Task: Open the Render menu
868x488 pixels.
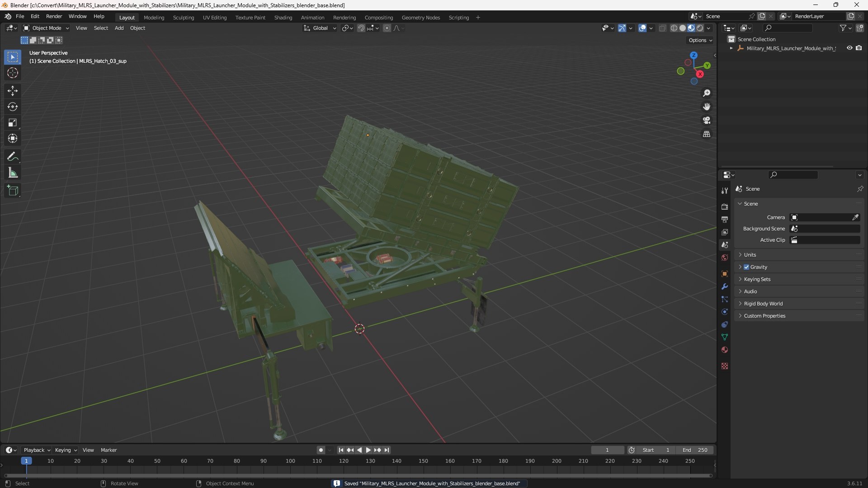Action: coord(54,16)
